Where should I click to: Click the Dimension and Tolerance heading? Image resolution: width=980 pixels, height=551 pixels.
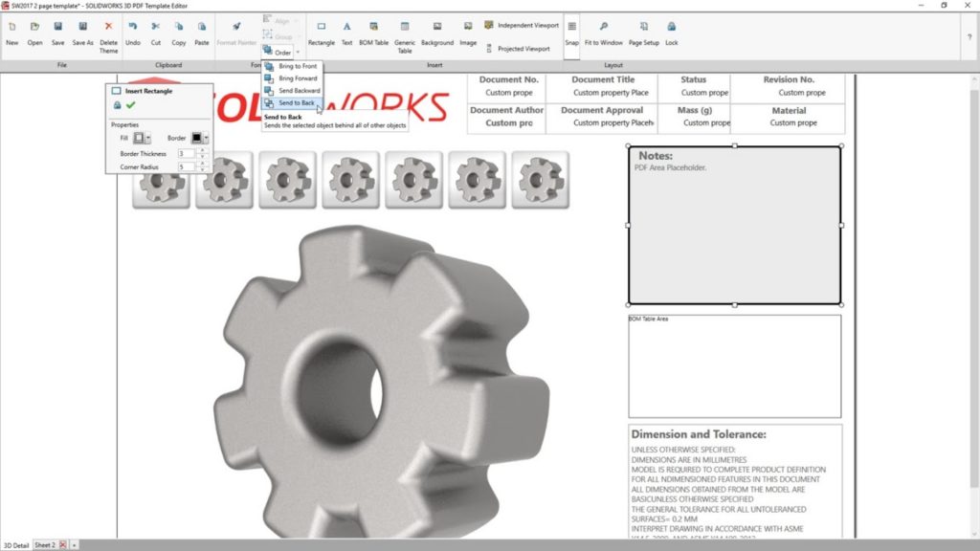[x=698, y=434]
